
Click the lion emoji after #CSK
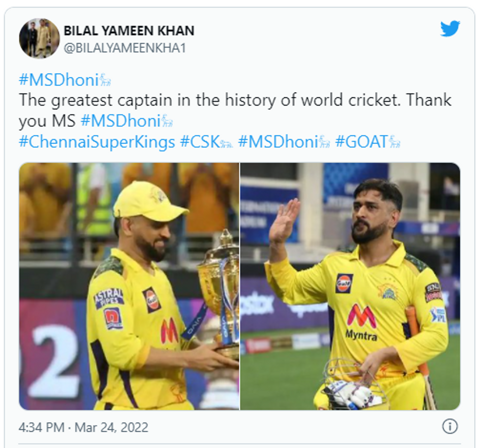(x=227, y=142)
